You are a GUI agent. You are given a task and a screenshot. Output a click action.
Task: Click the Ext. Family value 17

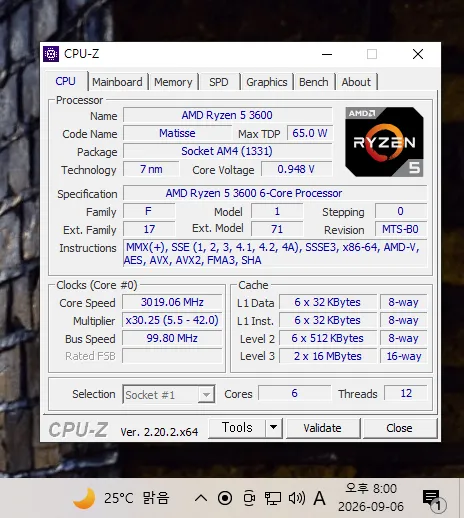(149, 229)
